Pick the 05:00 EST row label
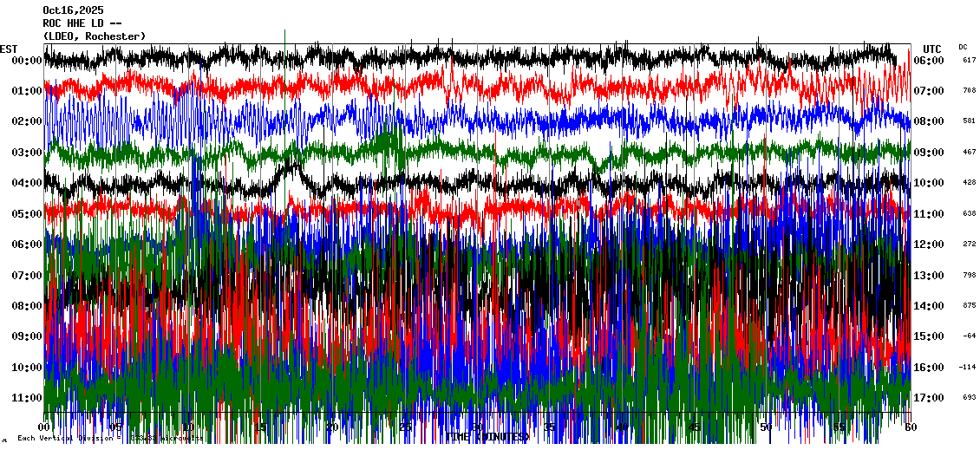980x450 pixels. coord(27,214)
